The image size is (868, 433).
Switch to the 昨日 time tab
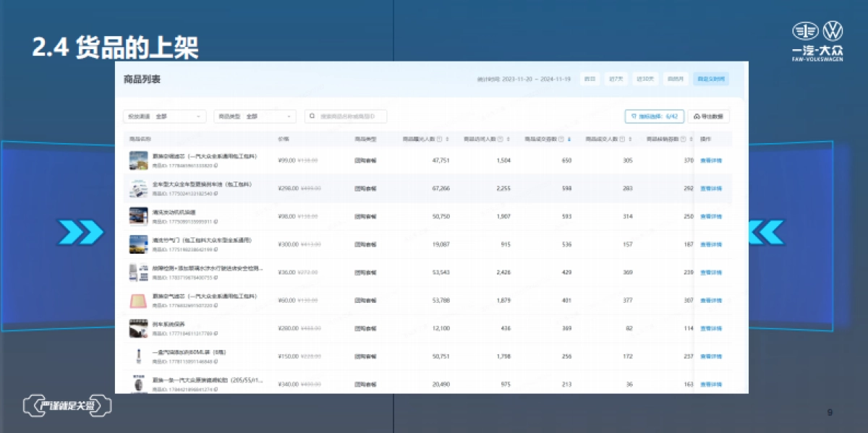(x=590, y=79)
